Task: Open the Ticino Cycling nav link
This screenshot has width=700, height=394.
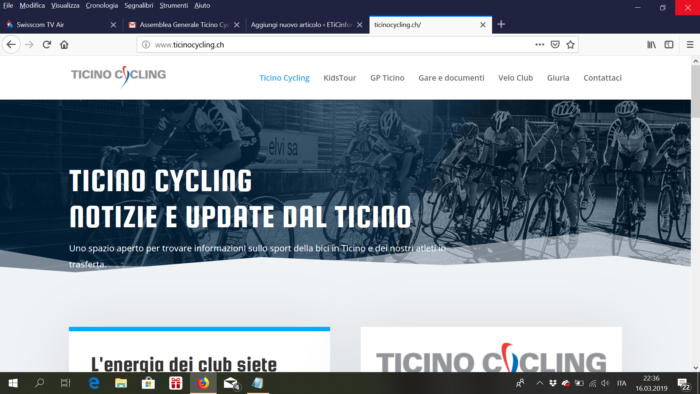Action: (284, 78)
